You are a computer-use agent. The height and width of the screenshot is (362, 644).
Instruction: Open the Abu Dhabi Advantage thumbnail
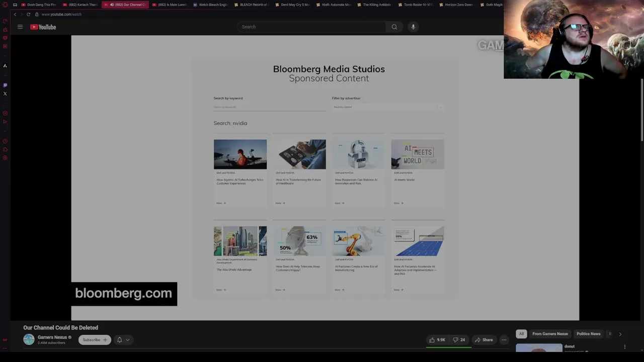tap(240, 241)
